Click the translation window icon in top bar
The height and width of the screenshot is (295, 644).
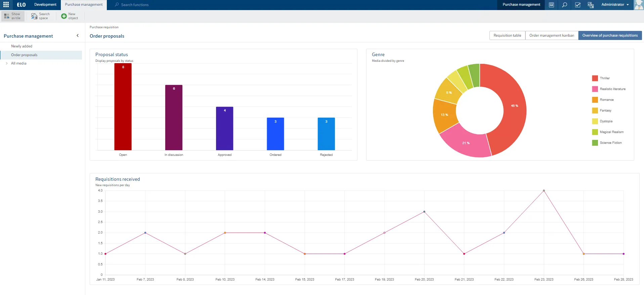point(591,5)
